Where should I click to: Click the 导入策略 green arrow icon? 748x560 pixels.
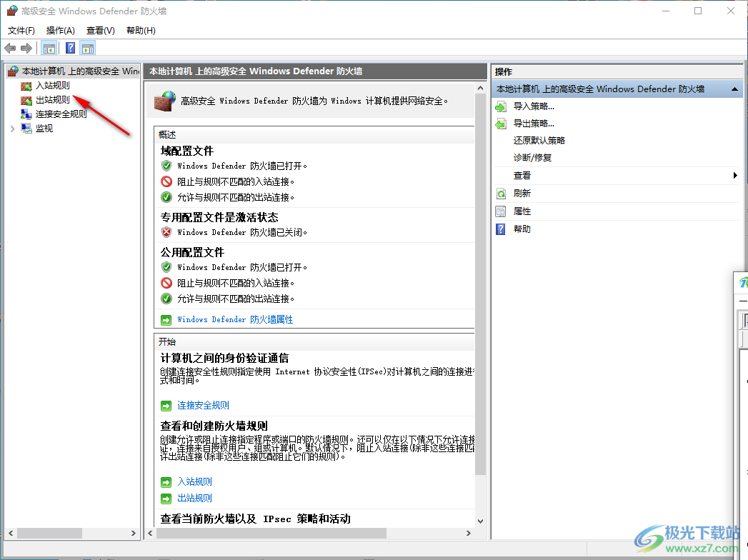tap(501, 106)
